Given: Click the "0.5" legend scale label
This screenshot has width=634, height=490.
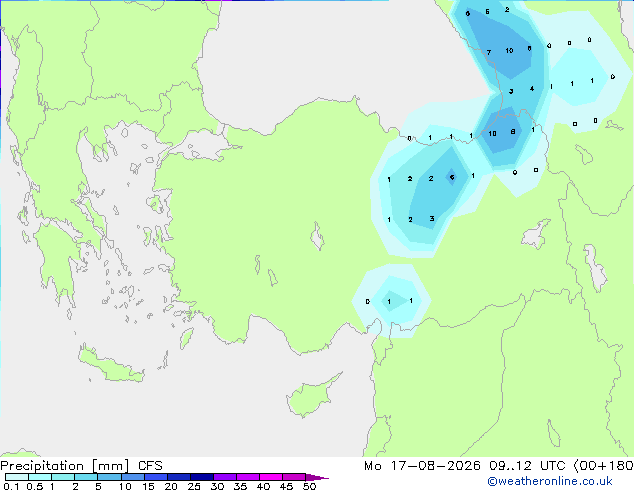Looking at the screenshot, I should click(35, 486).
